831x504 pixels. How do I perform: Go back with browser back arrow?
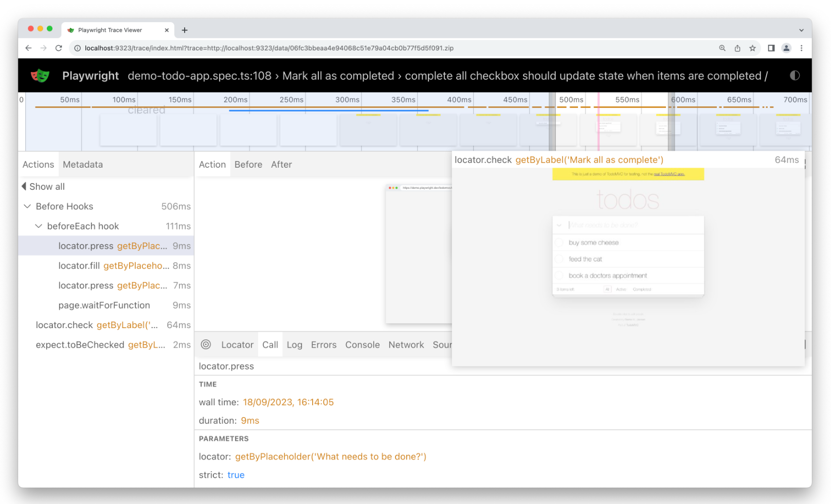28,48
